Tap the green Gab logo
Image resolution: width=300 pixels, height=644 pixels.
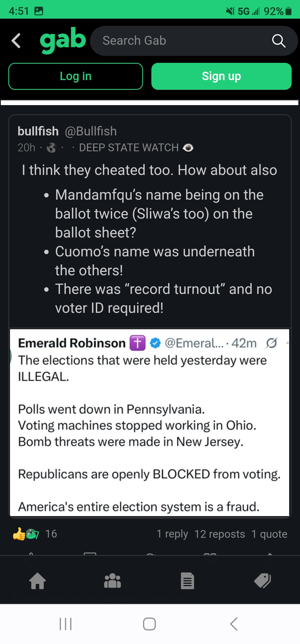pyautogui.click(x=63, y=40)
